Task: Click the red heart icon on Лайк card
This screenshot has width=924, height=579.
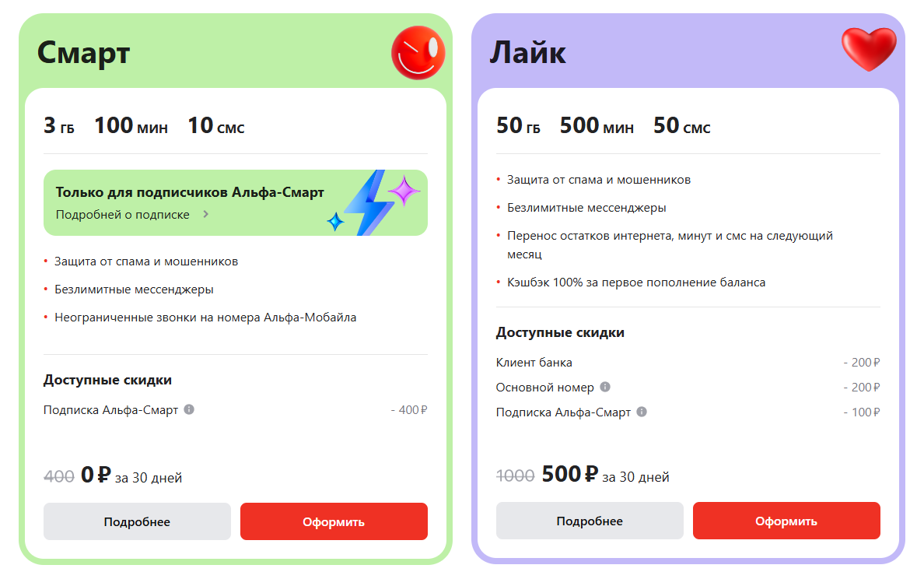Action: pos(869,49)
